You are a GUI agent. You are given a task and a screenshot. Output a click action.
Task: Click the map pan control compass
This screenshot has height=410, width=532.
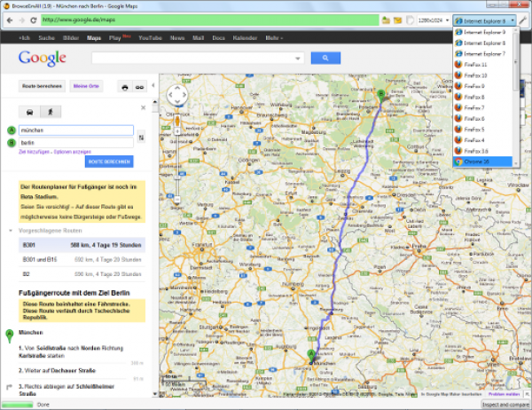click(177, 95)
